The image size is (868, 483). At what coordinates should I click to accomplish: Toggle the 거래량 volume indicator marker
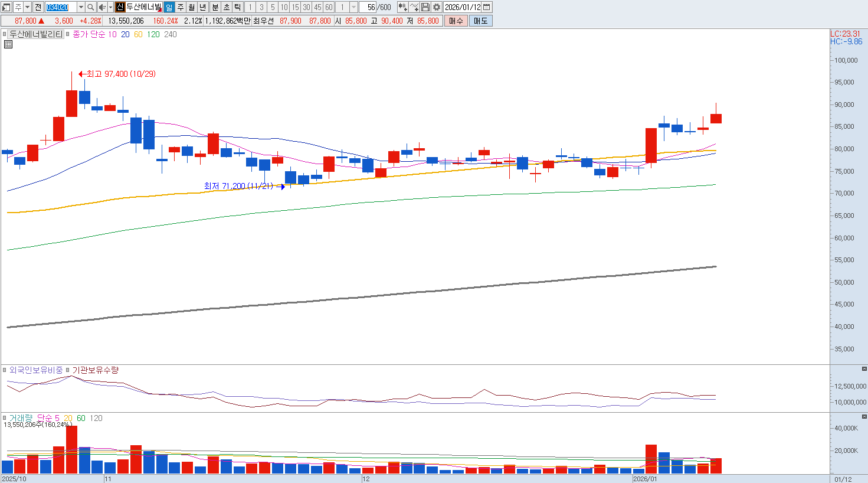tap(5, 418)
